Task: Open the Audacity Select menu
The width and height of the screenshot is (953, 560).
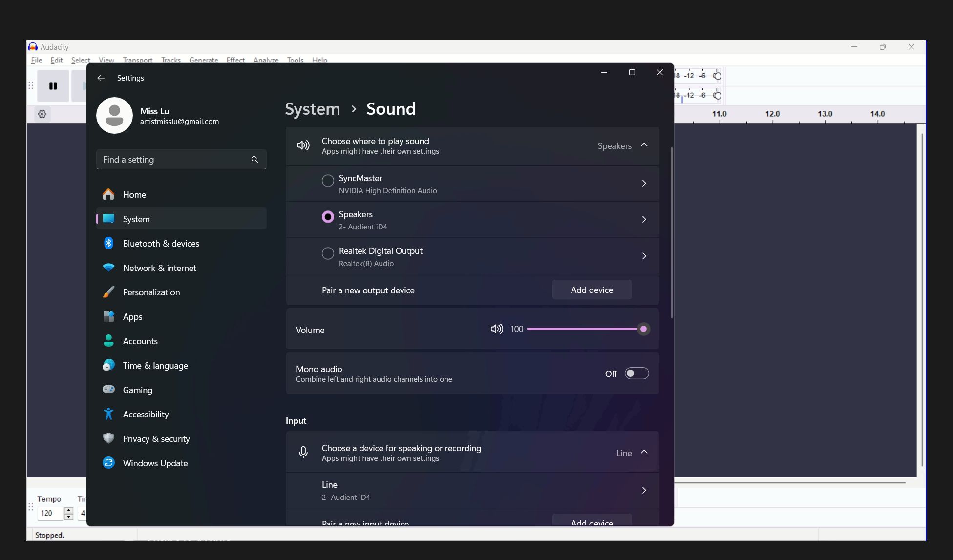Action: tap(81, 60)
